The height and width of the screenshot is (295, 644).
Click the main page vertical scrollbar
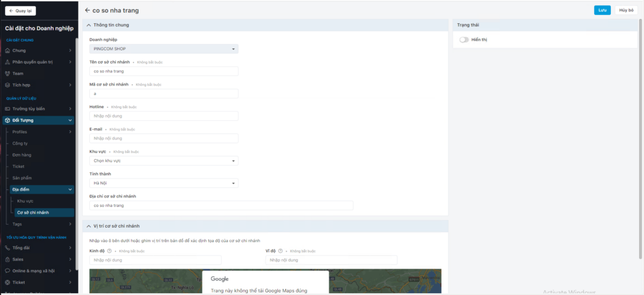tap(640, 138)
